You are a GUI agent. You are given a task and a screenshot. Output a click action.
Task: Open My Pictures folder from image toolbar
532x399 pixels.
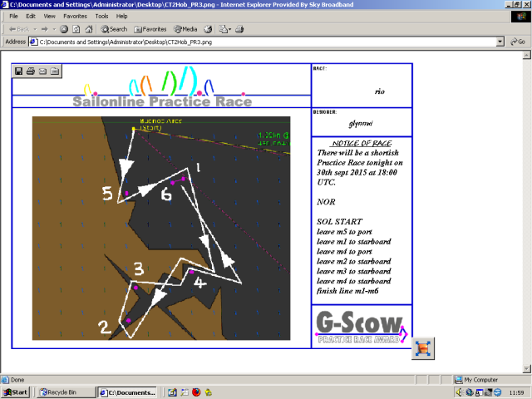pyautogui.click(x=55, y=71)
